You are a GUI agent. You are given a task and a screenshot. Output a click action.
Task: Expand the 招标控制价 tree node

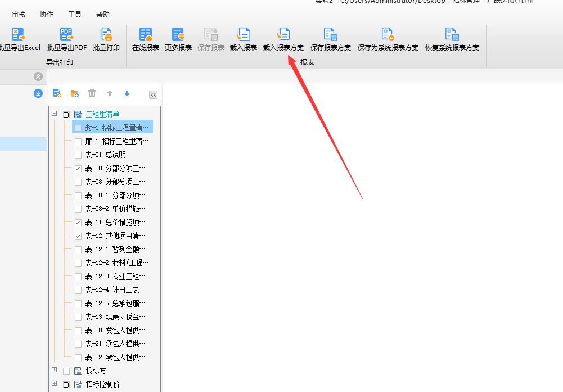[x=54, y=384]
